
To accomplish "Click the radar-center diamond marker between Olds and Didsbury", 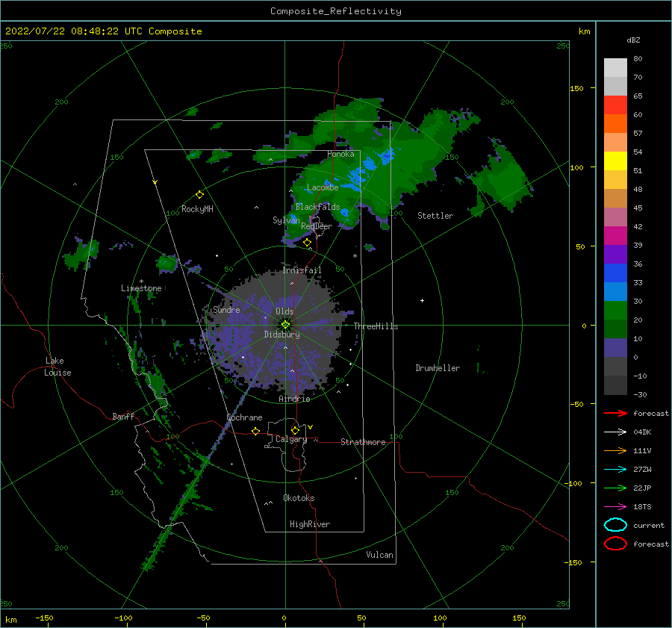I will [285, 325].
